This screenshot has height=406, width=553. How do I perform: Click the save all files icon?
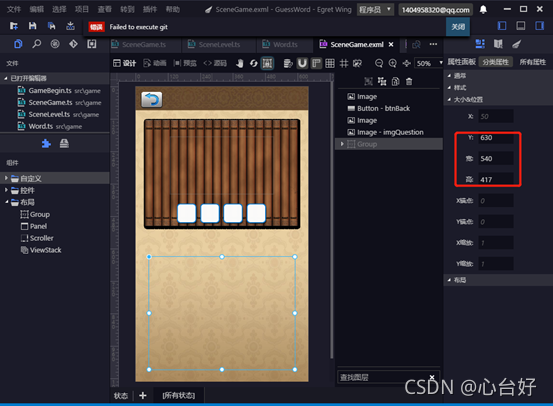(x=51, y=26)
